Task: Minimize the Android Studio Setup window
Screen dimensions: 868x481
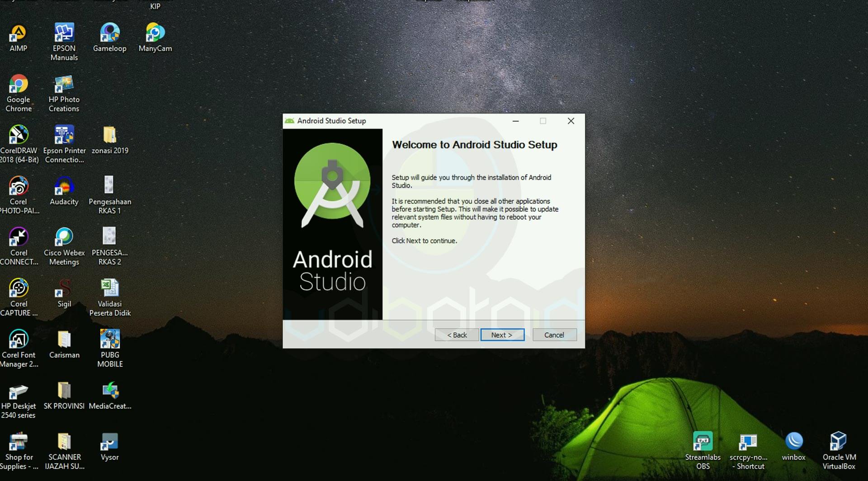Action: click(x=515, y=121)
